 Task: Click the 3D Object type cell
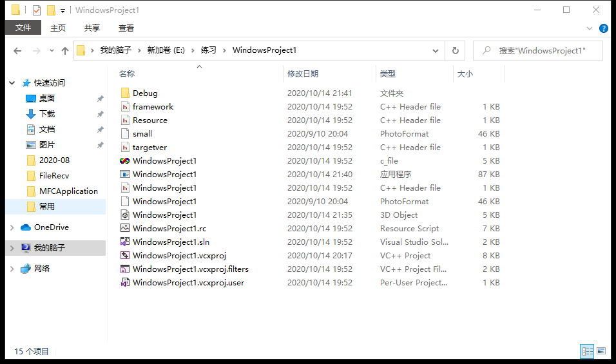(x=399, y=215)
